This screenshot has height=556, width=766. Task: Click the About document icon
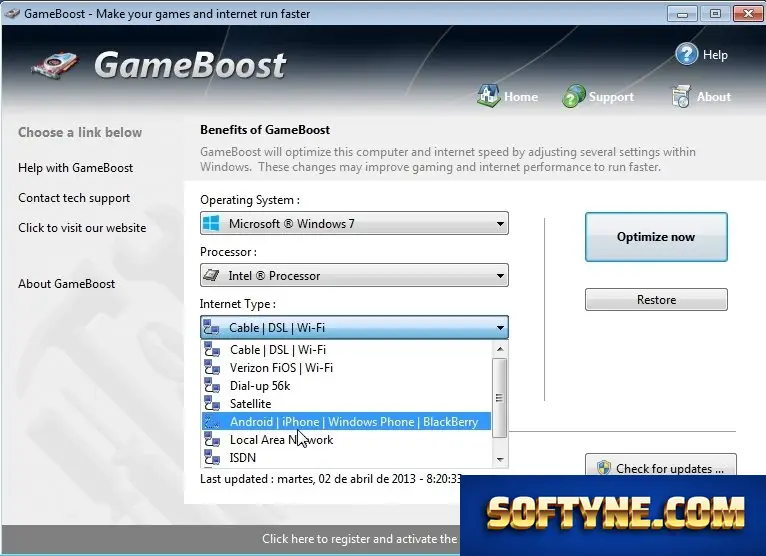[681, 96]
